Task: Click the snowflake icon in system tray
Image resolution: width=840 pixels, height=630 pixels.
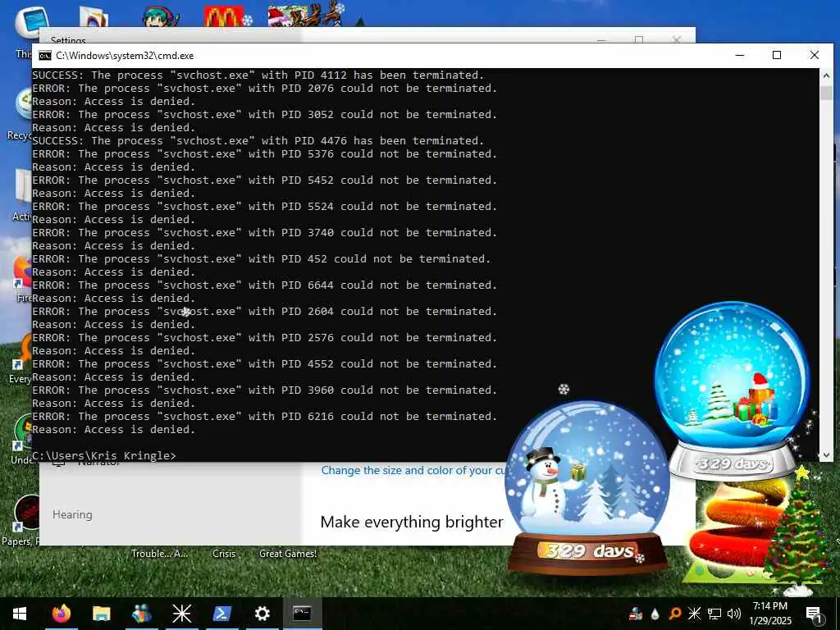Action: coord(694,614)
